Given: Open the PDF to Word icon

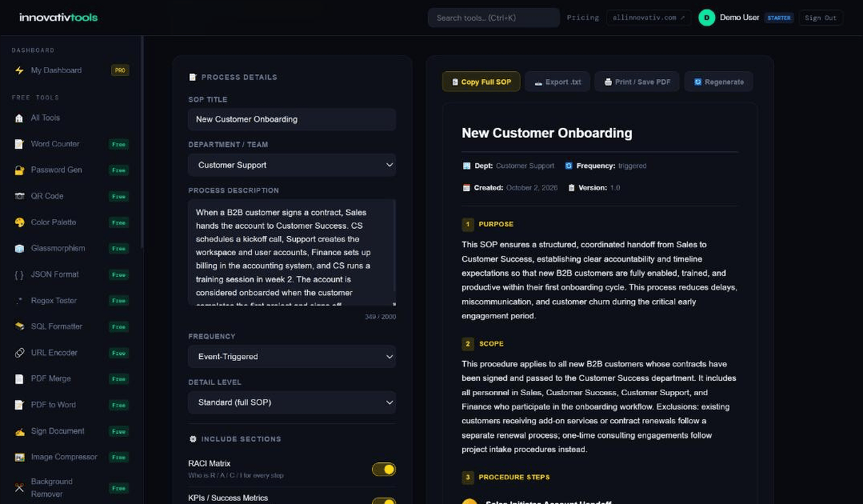Looking at the screenshot, I should pyautogui.click(x=19, y=405).
